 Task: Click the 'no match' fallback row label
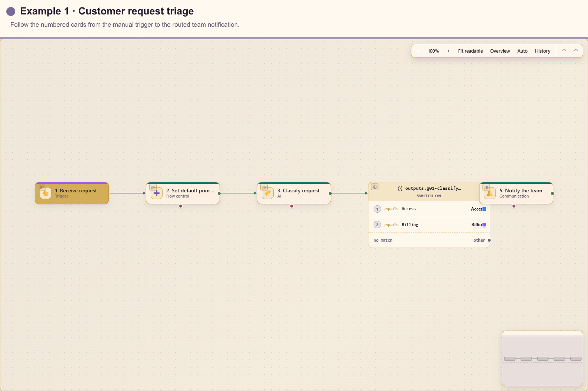(x=383, y=240)
